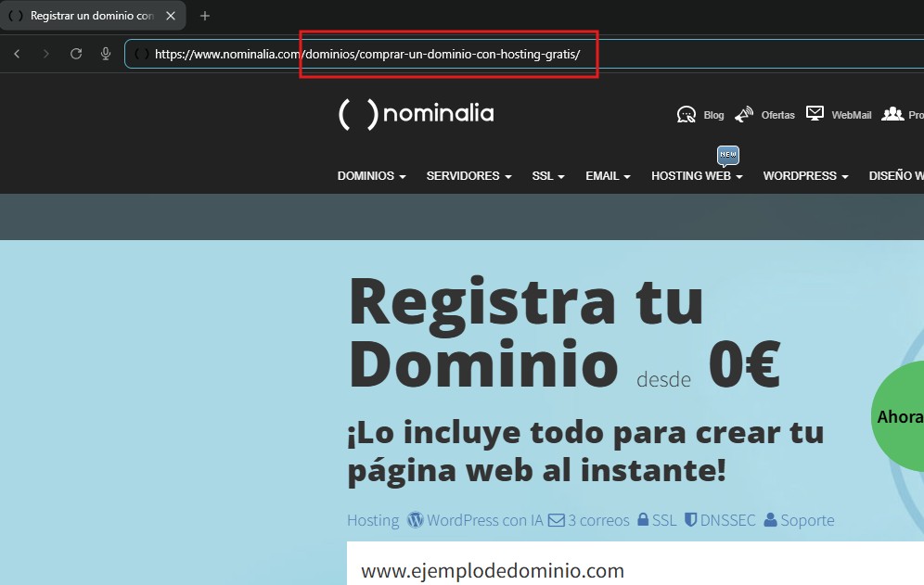
Task: Click the Nominalia logo
Action: [x=416, y=114]
